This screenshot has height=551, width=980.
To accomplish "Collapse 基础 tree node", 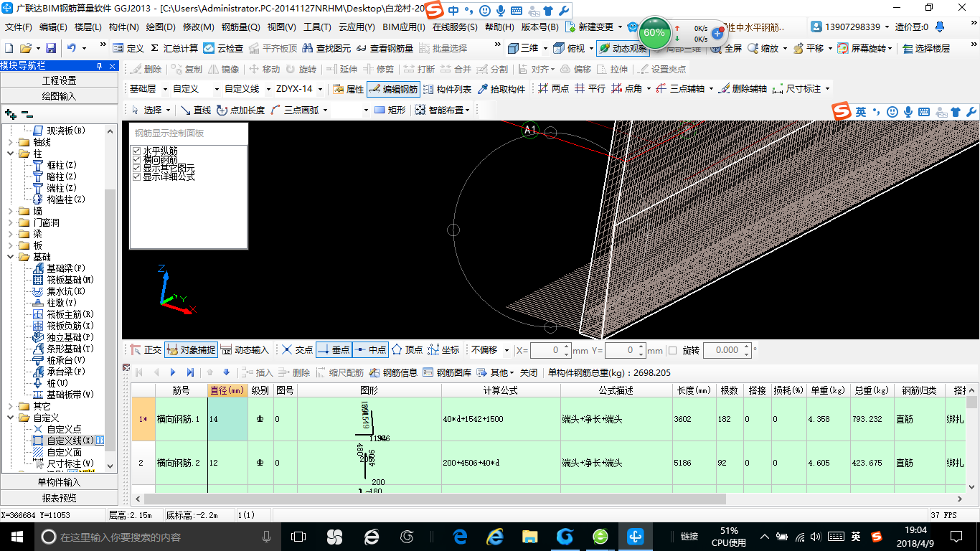I will [x=10, y=257].
